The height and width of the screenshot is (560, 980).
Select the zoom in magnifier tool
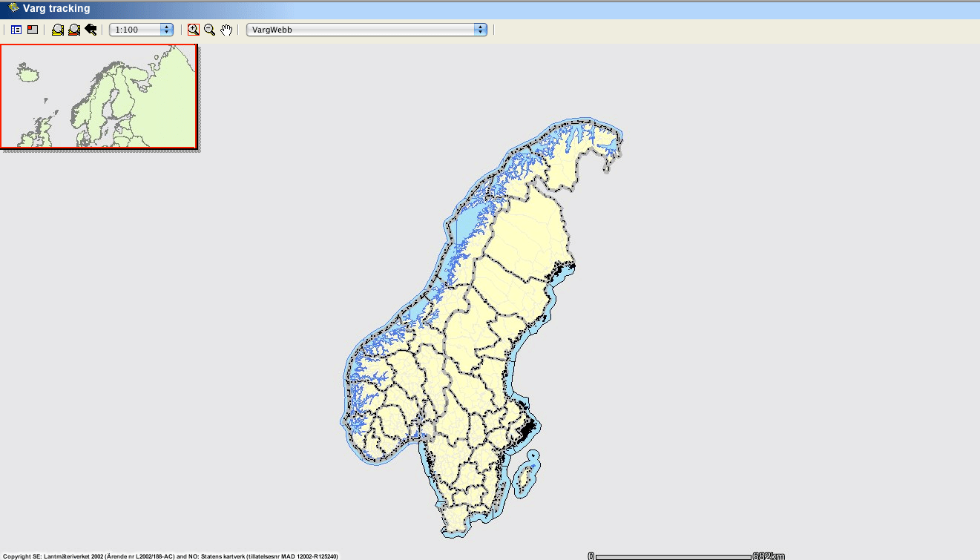[194, 30]
